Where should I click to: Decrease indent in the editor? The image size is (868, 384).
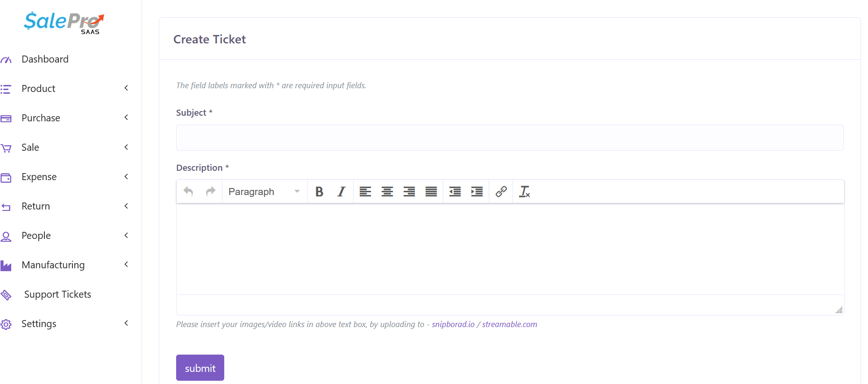[455, 192]
